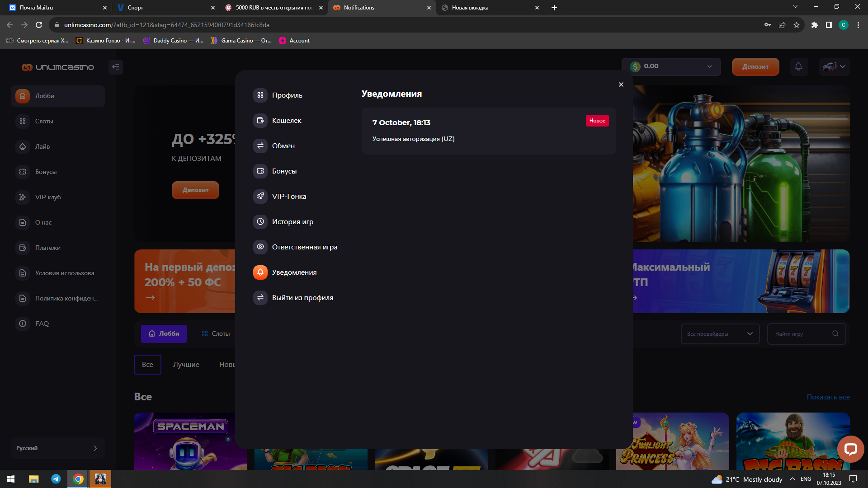Click the Обмен exchange arrows icon
Viewport: 868px width, 488px height.
260,146
